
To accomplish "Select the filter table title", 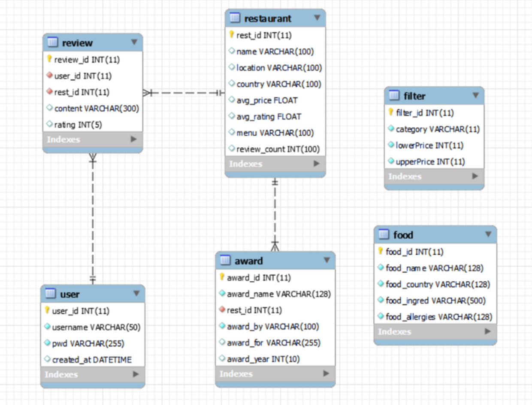I will (x=414, y=96).
